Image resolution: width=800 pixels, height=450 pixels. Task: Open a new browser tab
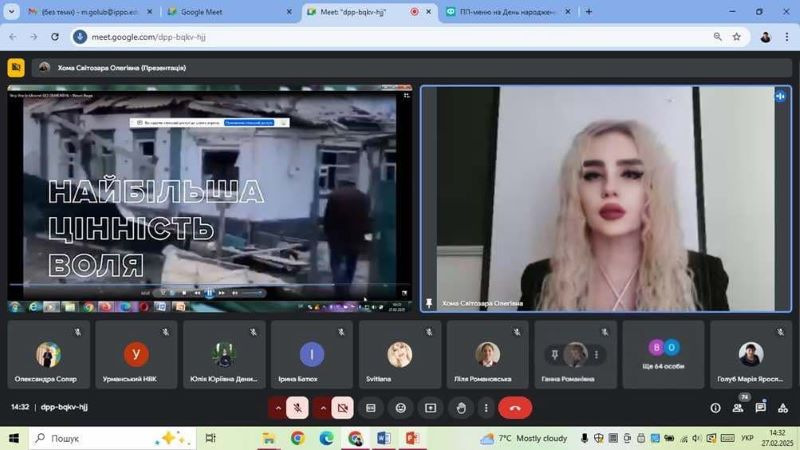tap(589, 11)
